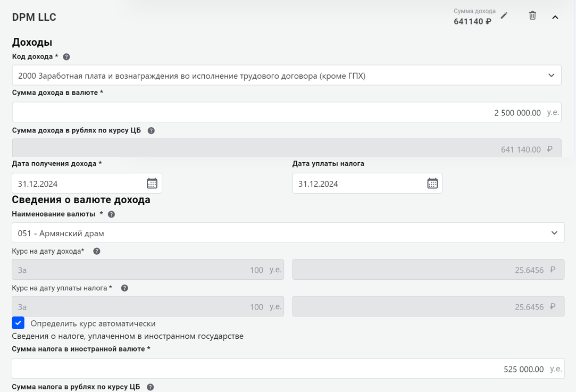Click the pencil edit icon for DPM LLC
The width and height of the screenshot is (576, 392).
point(504,16)
